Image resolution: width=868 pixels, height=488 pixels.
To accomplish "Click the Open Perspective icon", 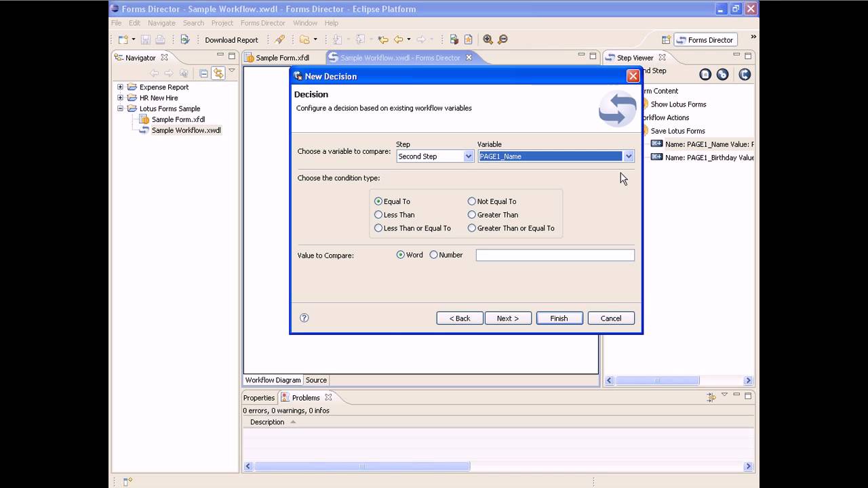I will pyautogui.click(x=666, y=40).
